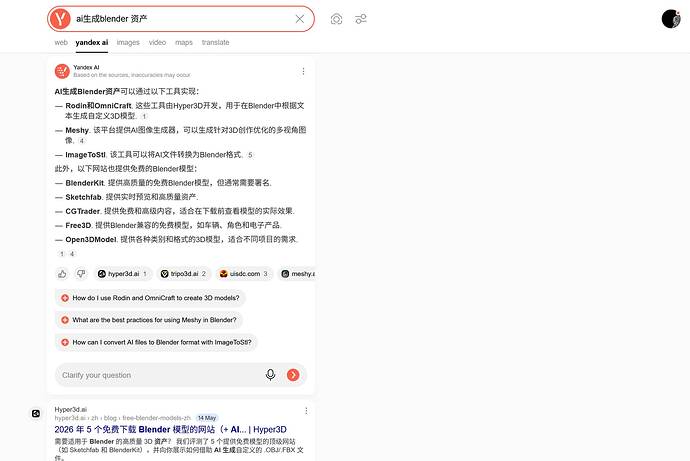
Task: Submit the clarifying question arrow button
Action: click(x=293, y=375)
